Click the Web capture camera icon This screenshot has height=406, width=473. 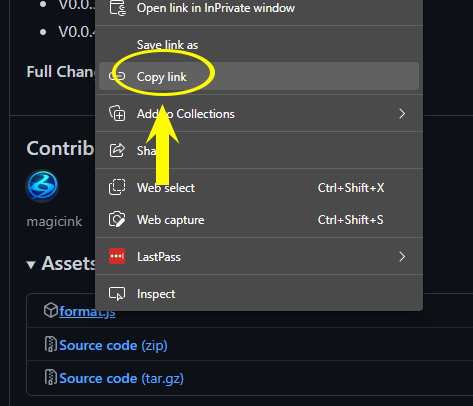coord(117,220)
